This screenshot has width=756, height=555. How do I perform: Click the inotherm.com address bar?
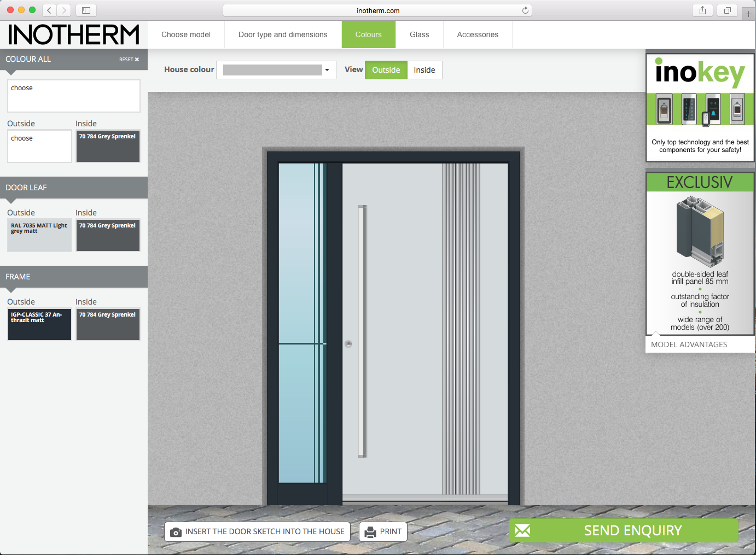[x=377, y=10]
